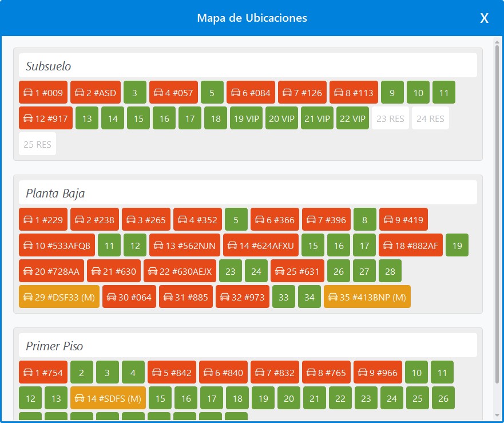Close the Mapa de Ubicaciones dialog
This screenshot has width=504, height=423.
tap(484, 18)
